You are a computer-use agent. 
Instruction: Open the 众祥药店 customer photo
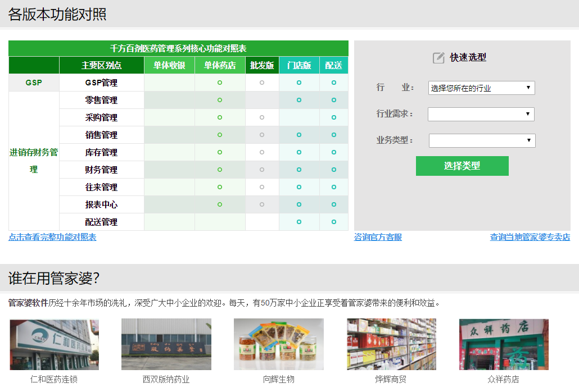click(503, 344)
